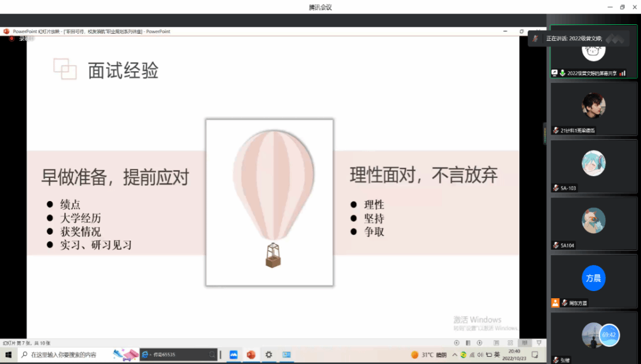Click the muted microphone icon in the speaking banner

tap(535, 39)
